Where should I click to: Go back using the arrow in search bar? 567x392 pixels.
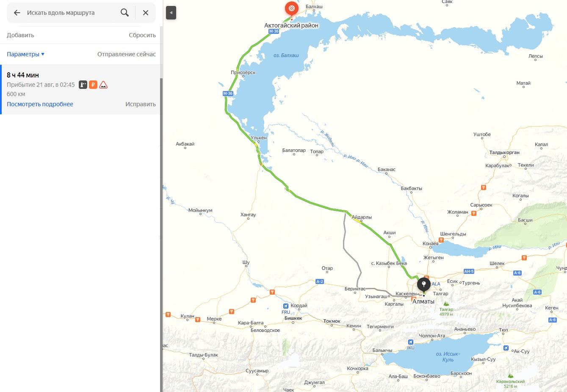[x=17, y=13]
